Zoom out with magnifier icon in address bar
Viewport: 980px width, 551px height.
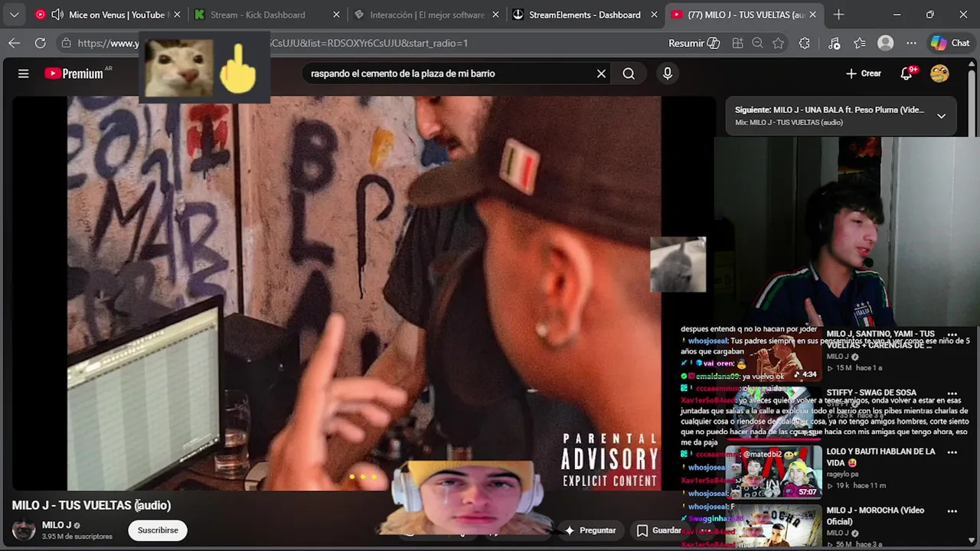click(758, 43)
